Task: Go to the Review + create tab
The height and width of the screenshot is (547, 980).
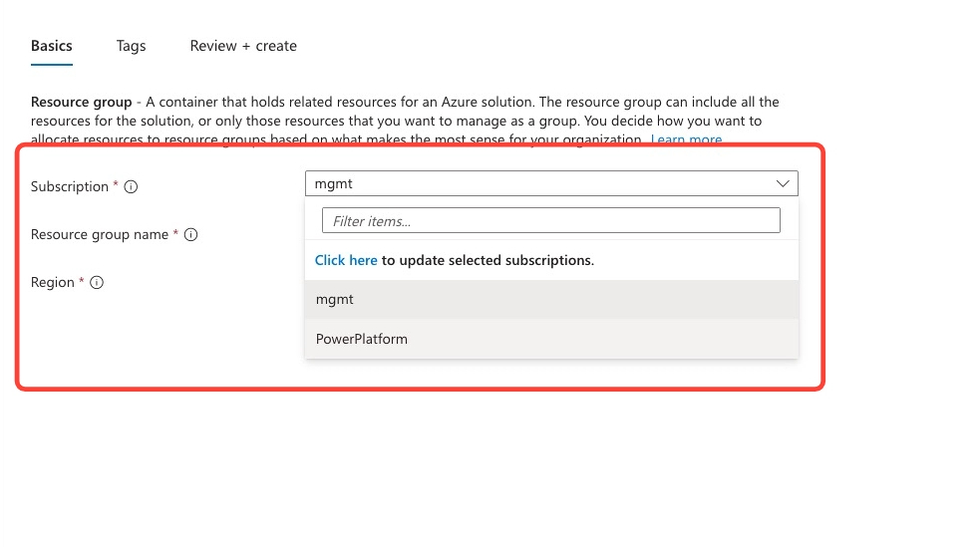Action: click(x=243, y=46)
